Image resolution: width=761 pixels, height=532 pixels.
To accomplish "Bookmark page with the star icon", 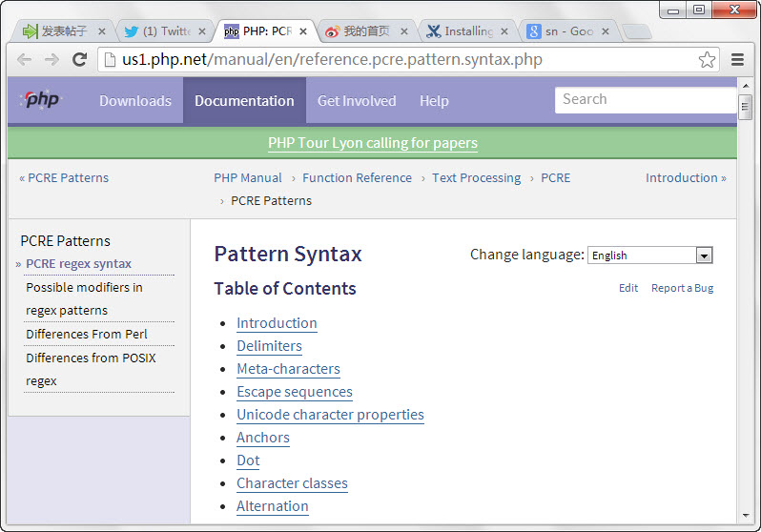I will pyautogui.click(x=707, y=60).
